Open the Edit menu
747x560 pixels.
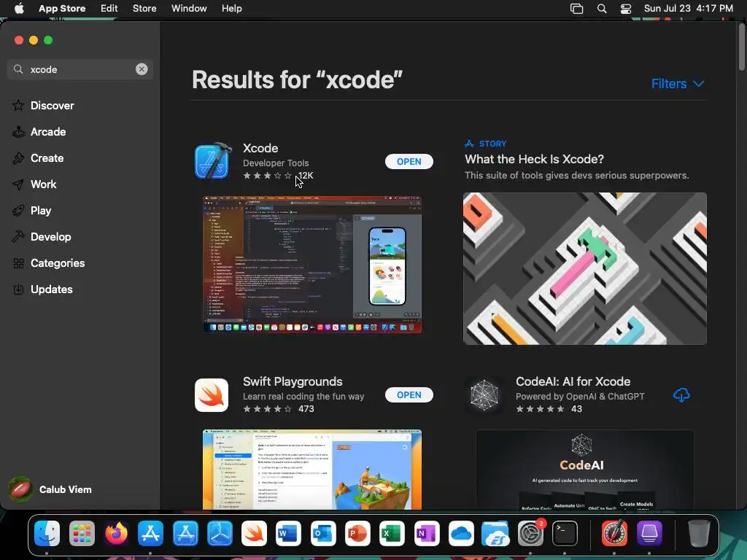coord(109,9)
